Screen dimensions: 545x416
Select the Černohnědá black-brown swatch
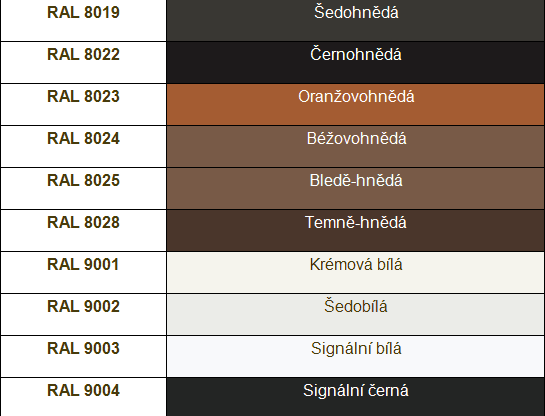[x=355, y=63]
